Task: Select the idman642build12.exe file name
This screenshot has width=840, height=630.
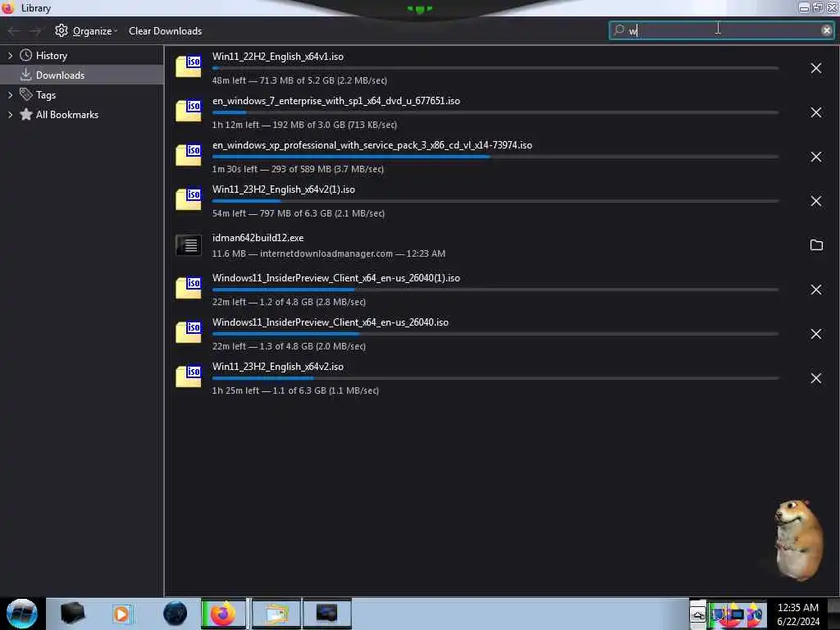Action: tap(258, 238)
